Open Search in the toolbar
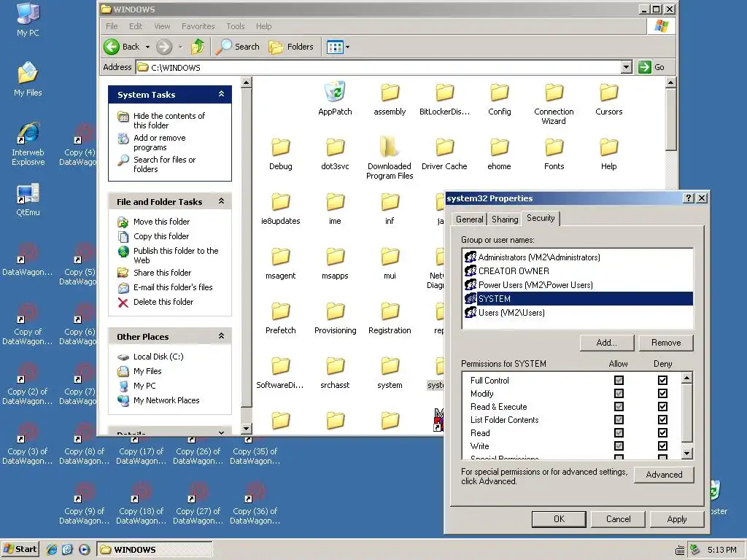The width and height of the screenshot is (747, 560). 237,47
